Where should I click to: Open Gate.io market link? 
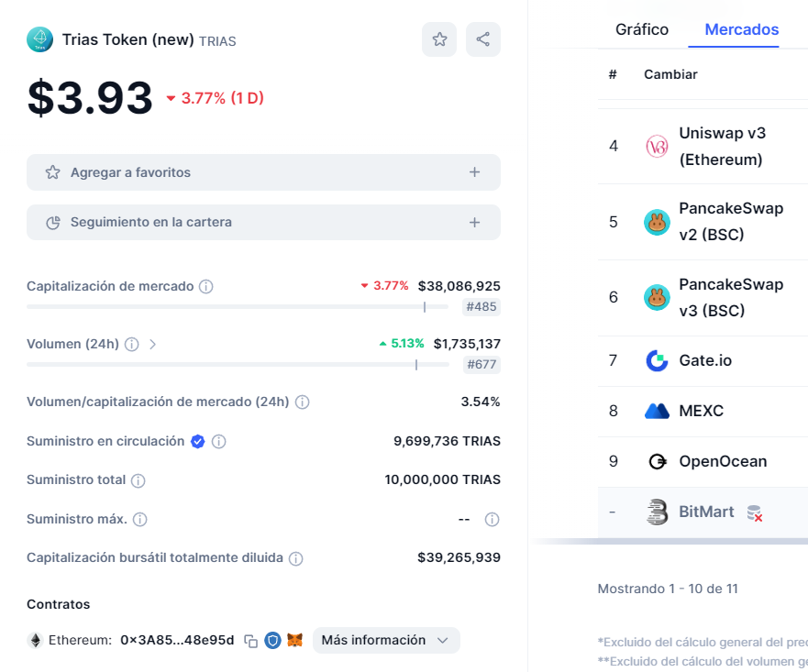click(x=705, y=360)
